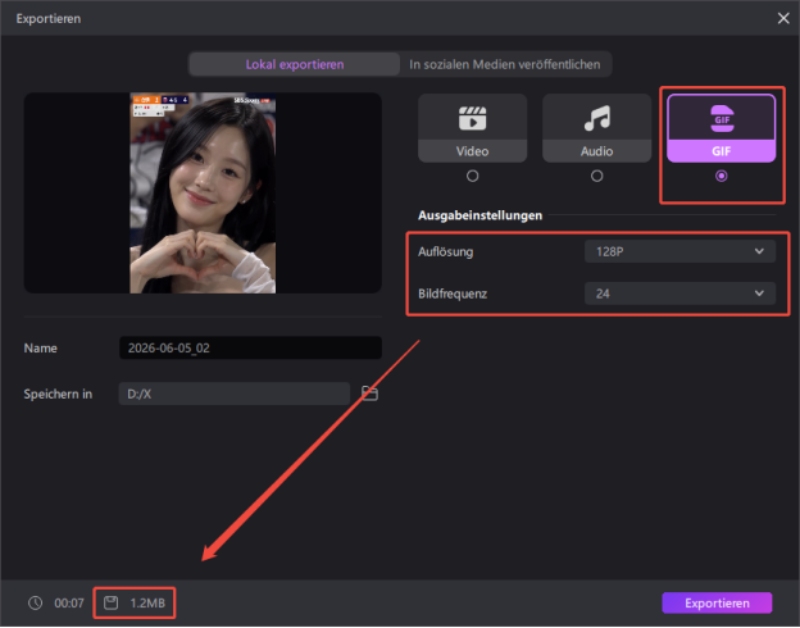The height and width of the screenshot is (628, 800).
Task: Click the purple Exportieren button
Action: (x=717, y=603)
